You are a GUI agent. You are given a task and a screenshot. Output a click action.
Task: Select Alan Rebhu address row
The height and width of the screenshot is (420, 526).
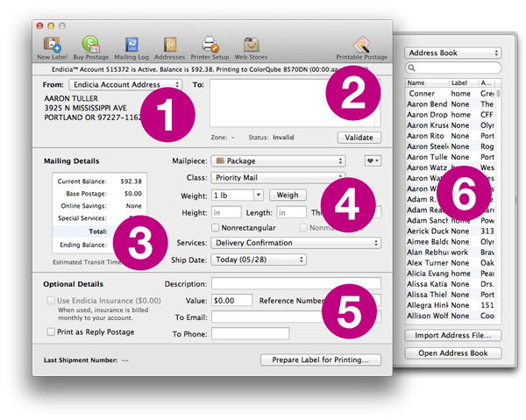coord(451,253)
